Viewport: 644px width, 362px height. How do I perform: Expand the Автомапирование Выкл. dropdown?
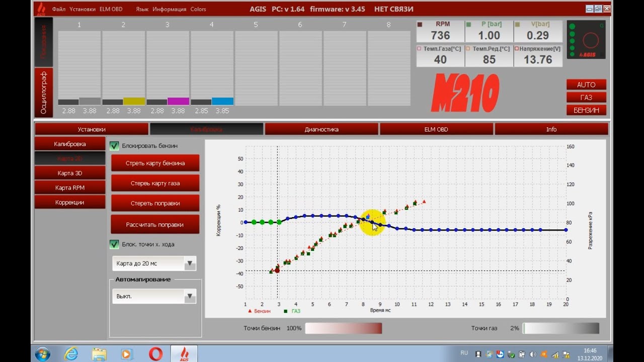point(154,297)
